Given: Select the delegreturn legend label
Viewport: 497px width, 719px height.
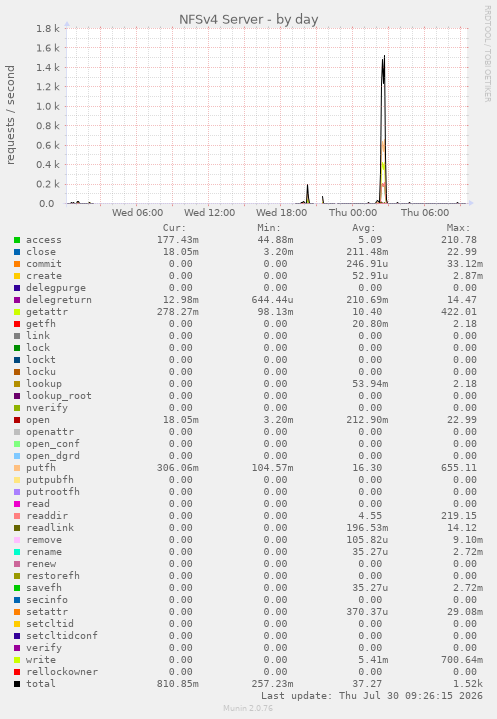Looking at the screenshot, I should coord(59,300).
